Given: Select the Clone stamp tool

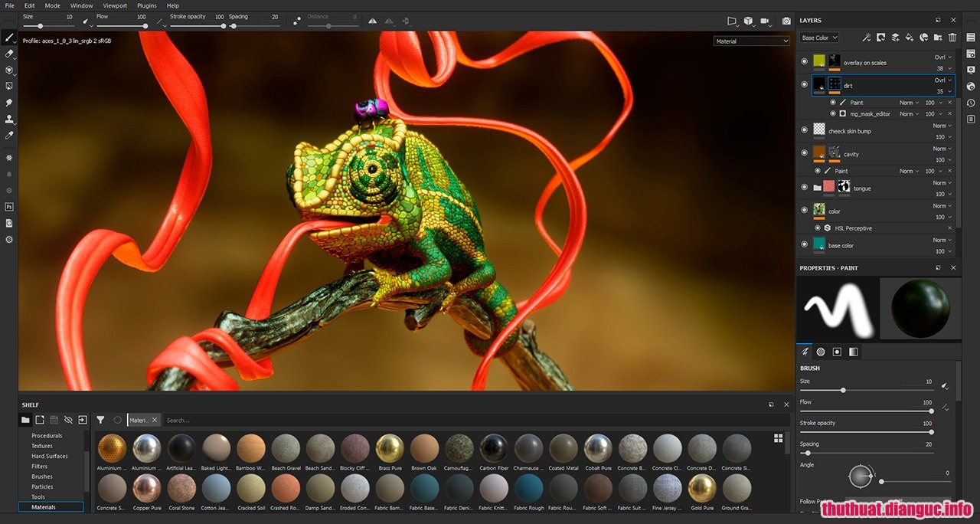Looking at the screenshot, I should click(x=9, y=119).
